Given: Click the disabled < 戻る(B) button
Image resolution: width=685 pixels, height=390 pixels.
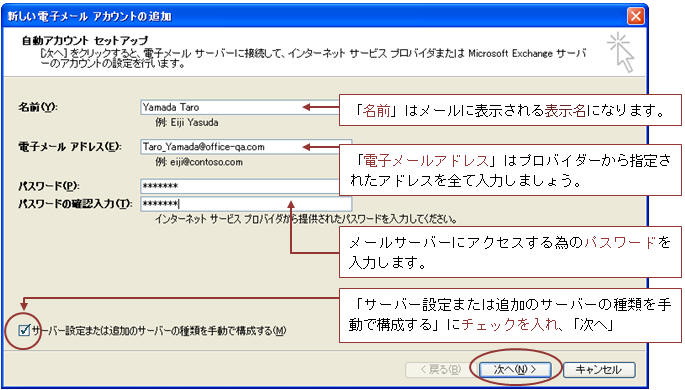Looking at the screenshot, I should point(440,369).
